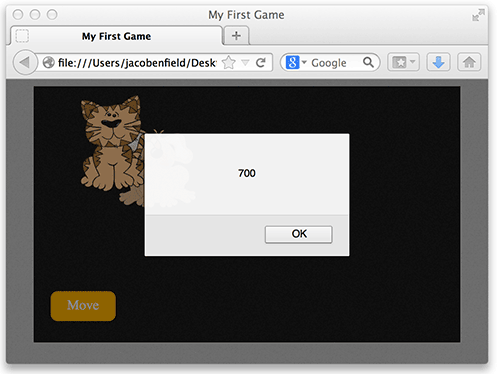
Task: Run search with the magnifying glass icon
Action: (368, 62)
